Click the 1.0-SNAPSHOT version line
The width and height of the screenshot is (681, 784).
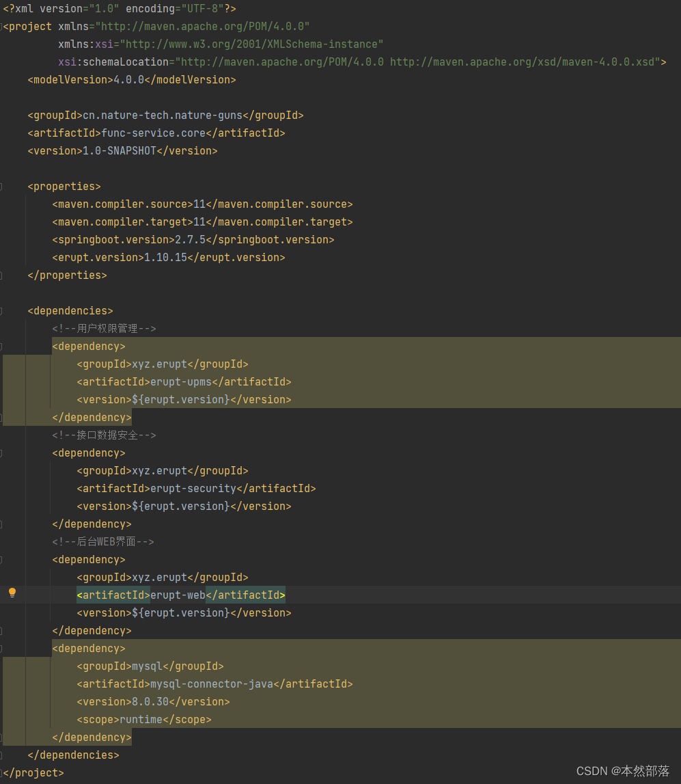click(122, 151)
